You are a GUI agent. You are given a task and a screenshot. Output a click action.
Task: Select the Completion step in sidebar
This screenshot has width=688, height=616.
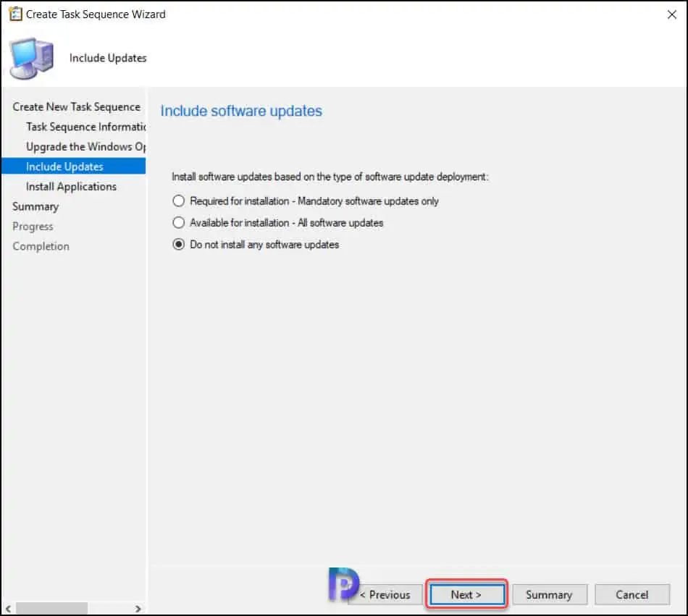point(41,246)
